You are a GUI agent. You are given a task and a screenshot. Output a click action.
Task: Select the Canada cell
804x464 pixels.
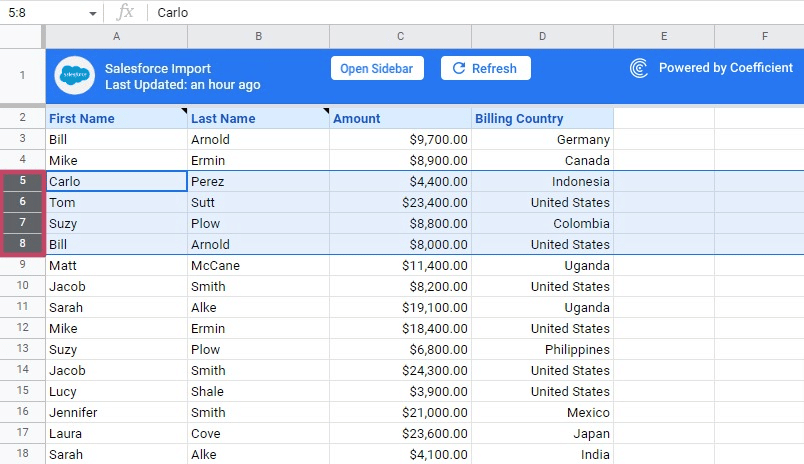[542, 160]
